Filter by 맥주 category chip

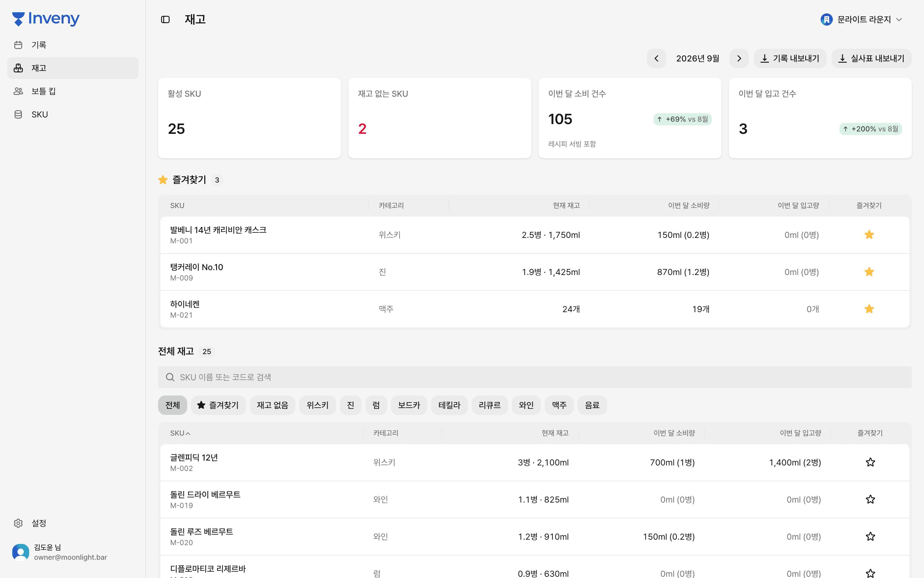559,405
